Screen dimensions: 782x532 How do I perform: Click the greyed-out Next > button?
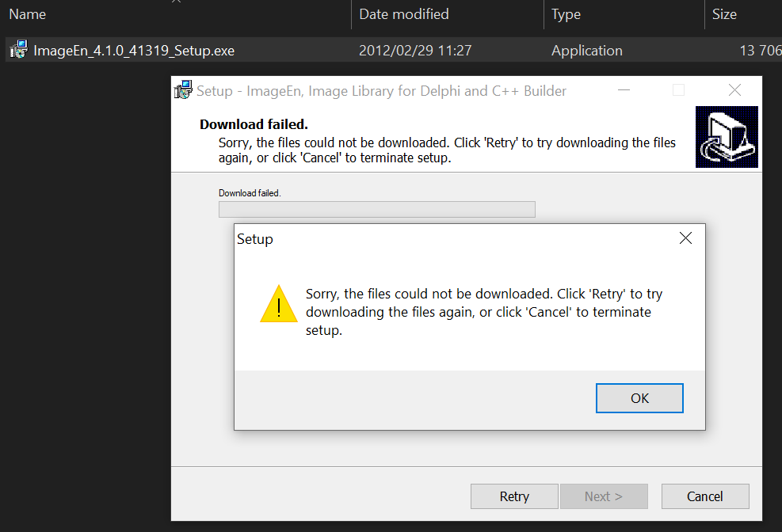point(604,496)
